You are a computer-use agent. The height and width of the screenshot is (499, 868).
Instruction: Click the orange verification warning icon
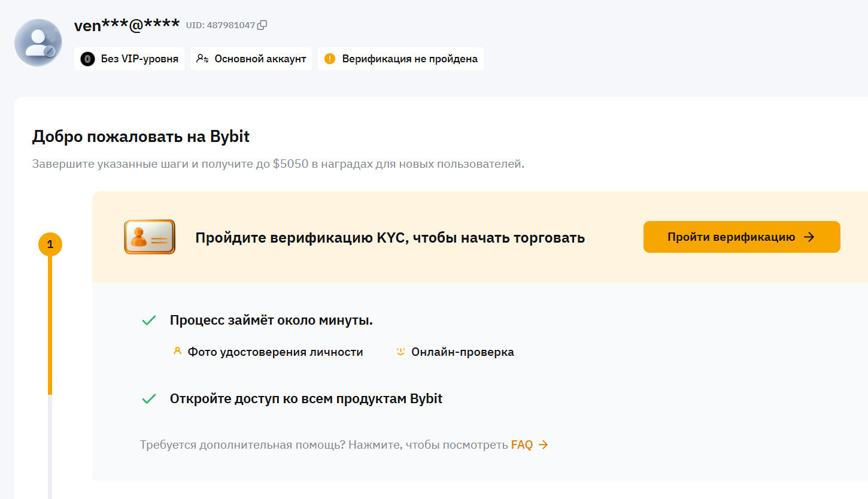point(330,59)
